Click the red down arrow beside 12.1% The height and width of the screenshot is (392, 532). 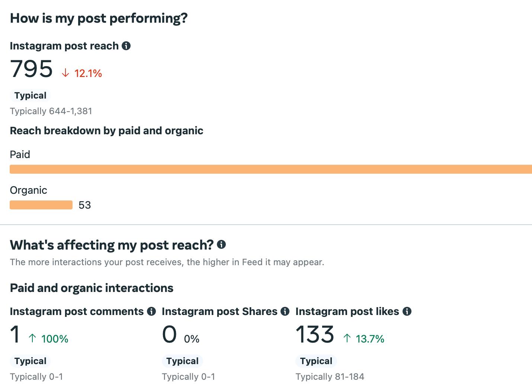pyautogui.click(x=65, y=73)
